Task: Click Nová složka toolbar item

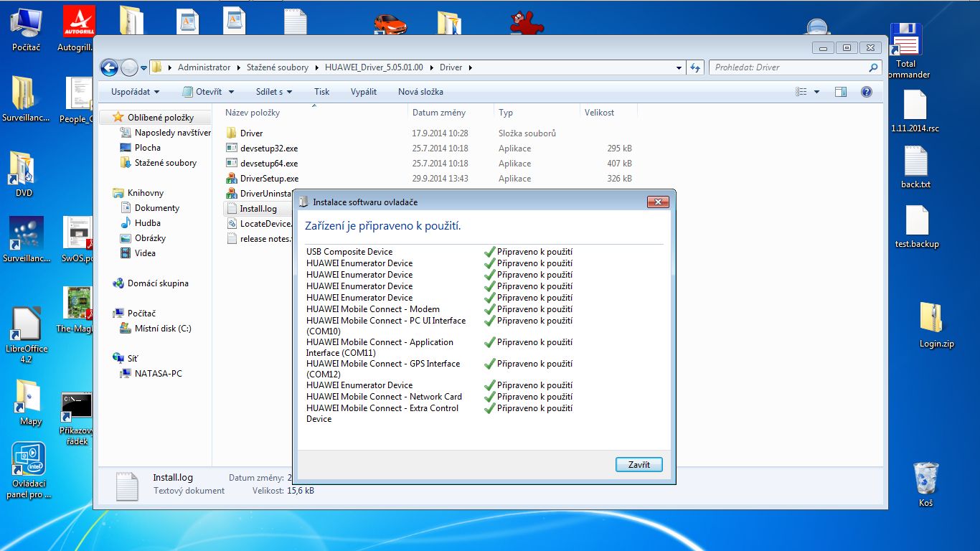Action: 420,92
